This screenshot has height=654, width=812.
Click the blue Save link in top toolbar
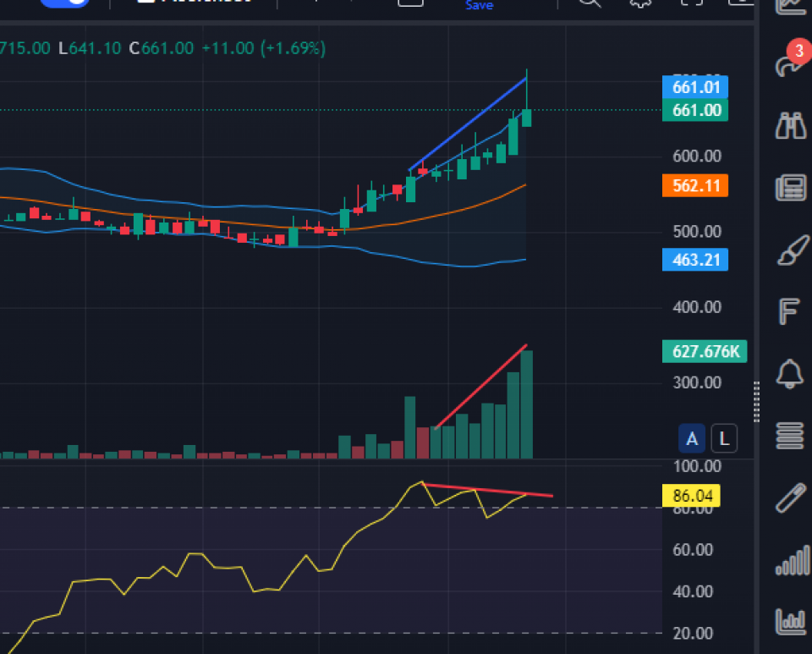[x=479, y=6]
